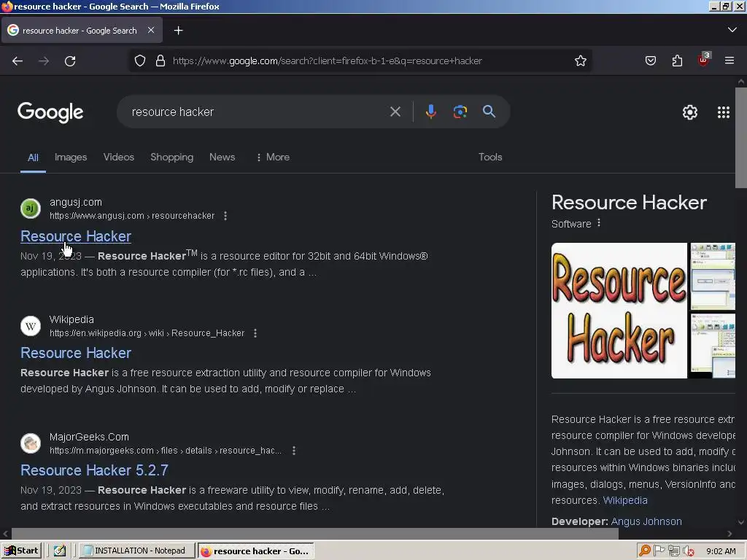Screen dimensions: 747x560
Task: Open Google quick settings gear
Action: (690, 112)
